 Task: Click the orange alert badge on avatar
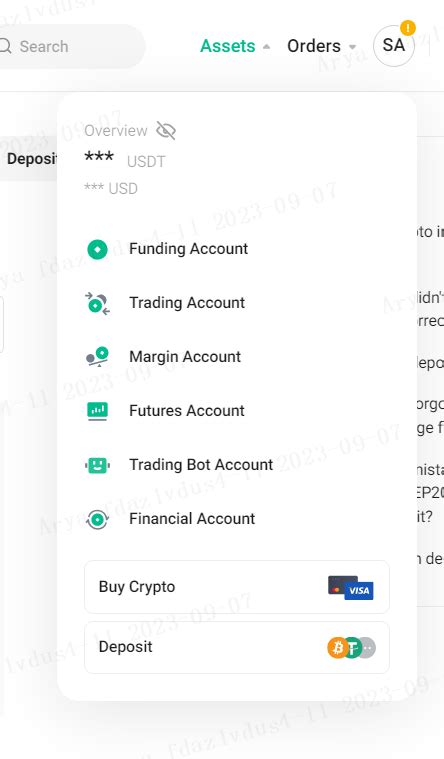pyautogui.click(x=408, y=28)
